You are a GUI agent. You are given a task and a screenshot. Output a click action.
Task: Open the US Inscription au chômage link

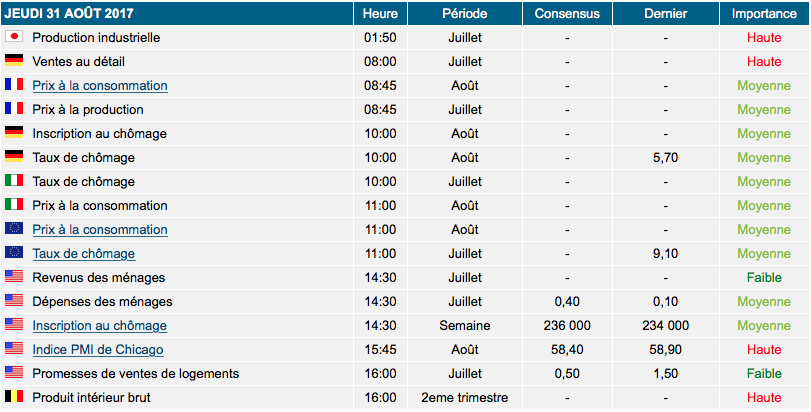pos(100,326)
